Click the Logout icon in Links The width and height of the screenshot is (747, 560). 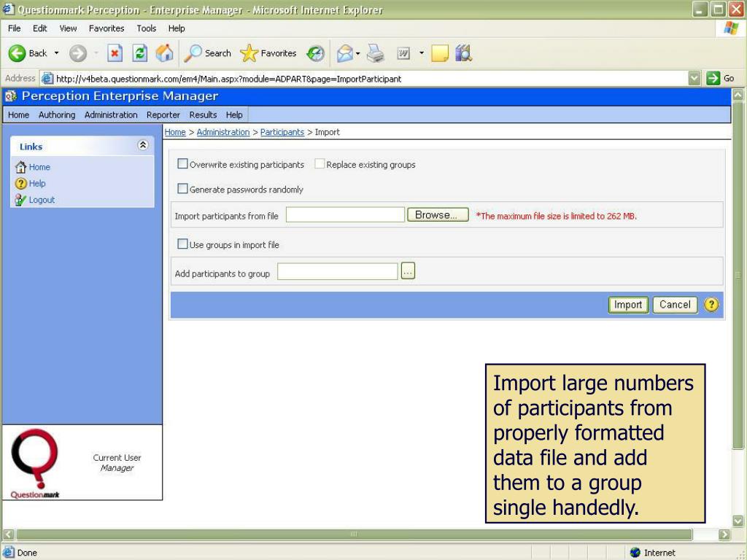pos(20,200)
